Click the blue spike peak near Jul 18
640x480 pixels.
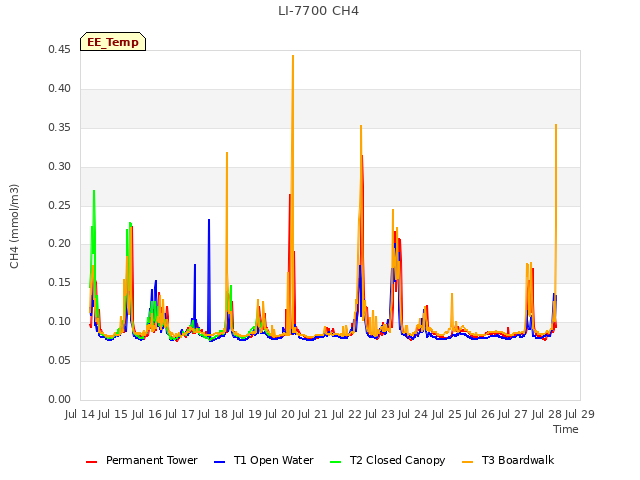coord(209,220)
